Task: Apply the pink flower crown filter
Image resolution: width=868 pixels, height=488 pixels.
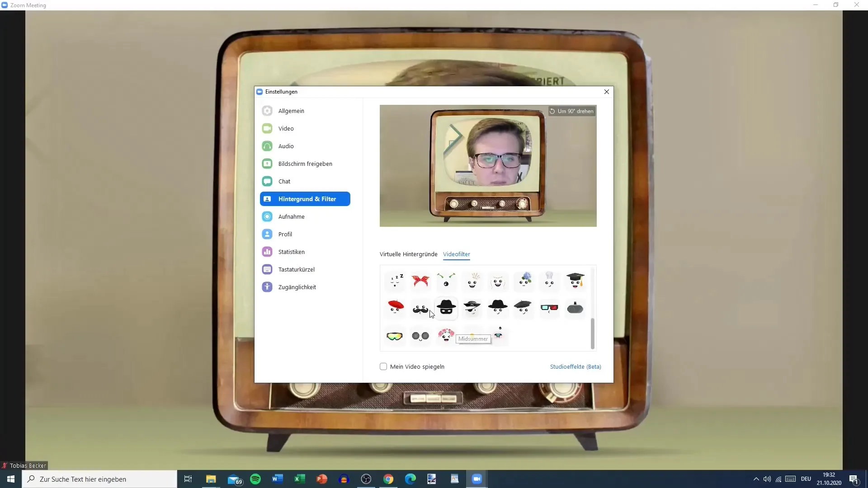Action: click(446, 336)
